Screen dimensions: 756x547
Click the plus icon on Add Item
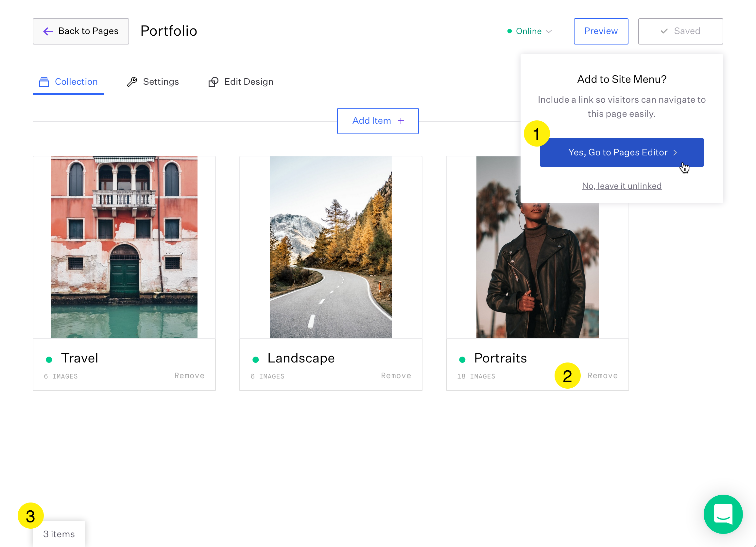pyautogui.click(x=401, y=121)
